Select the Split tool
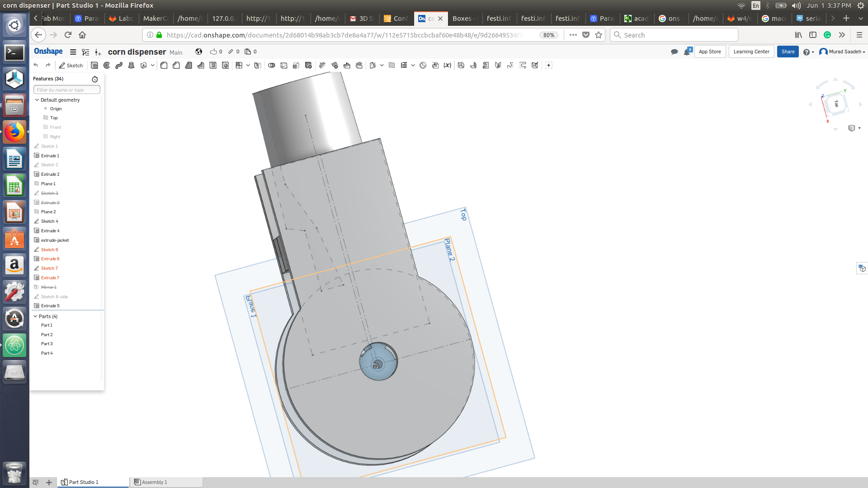This screenshot has width=868, height=488. [x=284, y=66]
